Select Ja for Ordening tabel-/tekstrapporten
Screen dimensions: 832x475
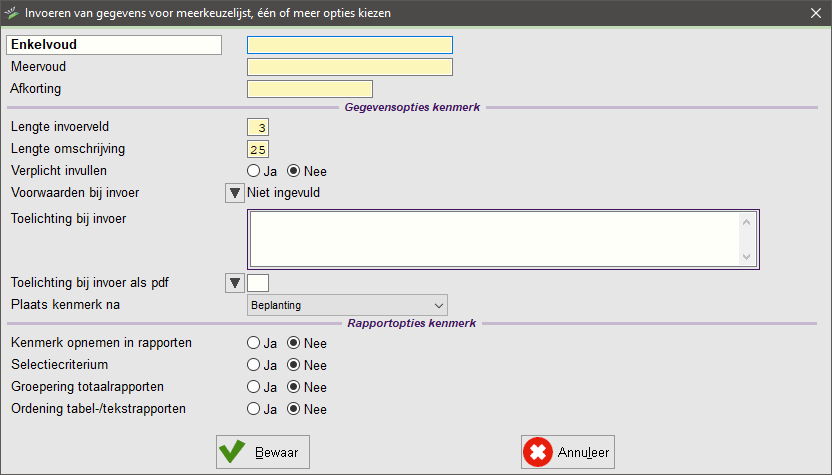pos(254,409)
